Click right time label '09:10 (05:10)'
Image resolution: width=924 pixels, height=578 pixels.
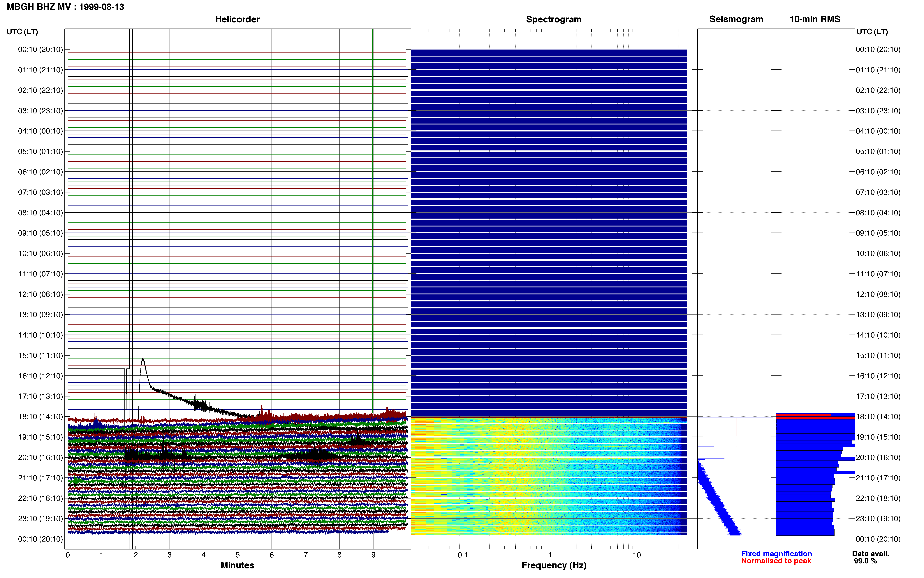coord(878,233)
